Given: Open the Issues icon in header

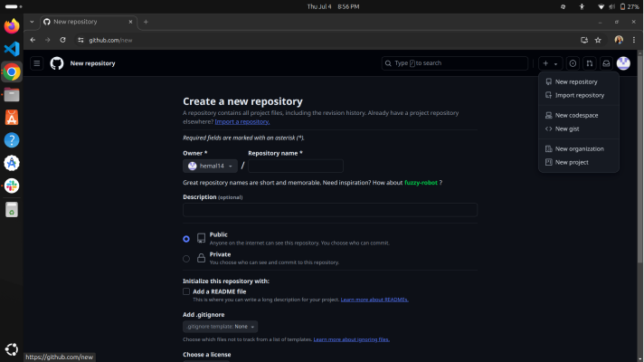Looking at the screenshot, I should coord(573,63).
